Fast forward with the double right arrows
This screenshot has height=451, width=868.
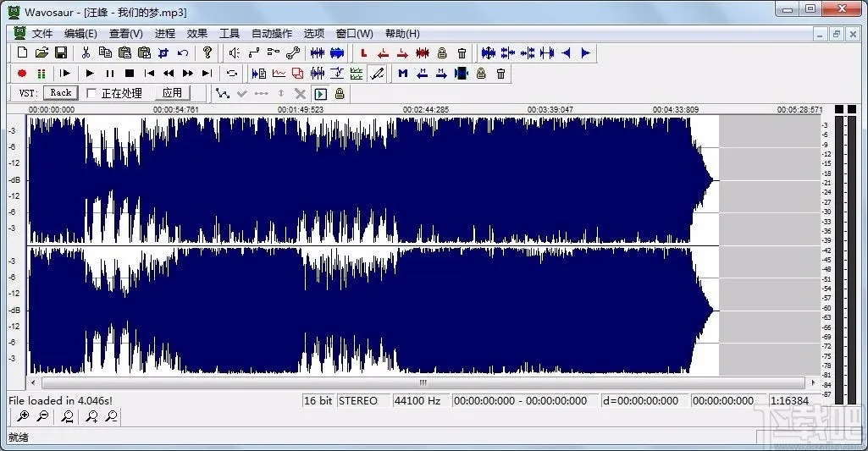click(x=188, y=73)
